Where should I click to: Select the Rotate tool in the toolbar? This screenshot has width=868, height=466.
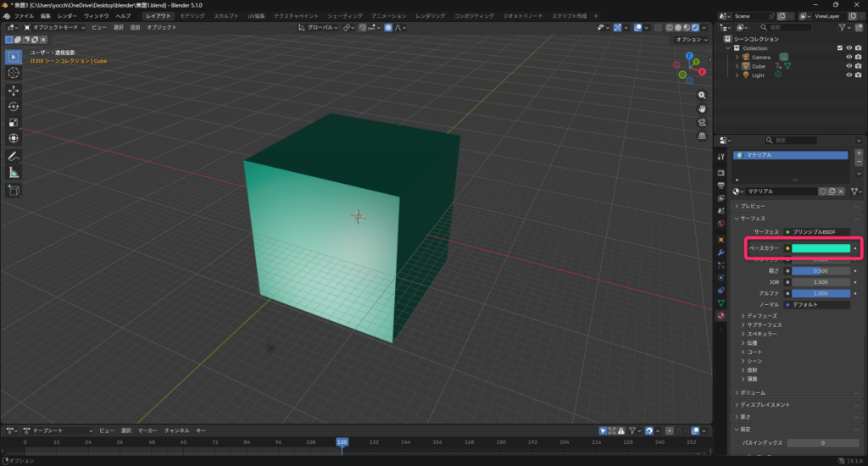(14, 106)
